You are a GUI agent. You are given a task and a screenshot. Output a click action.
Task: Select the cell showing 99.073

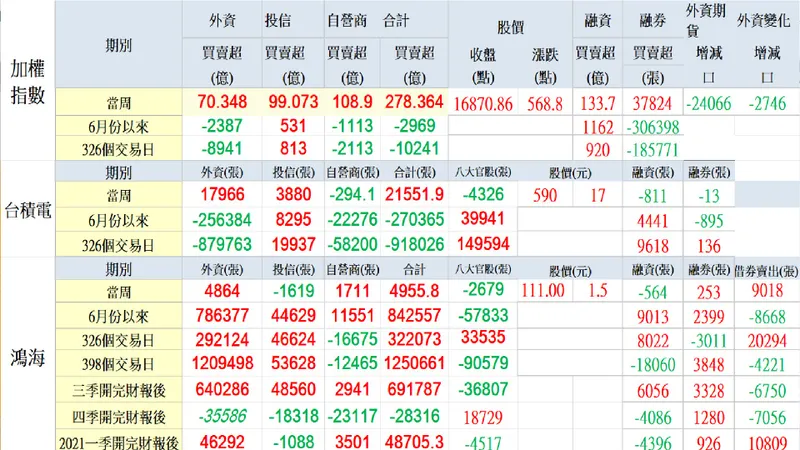point(293,102)
